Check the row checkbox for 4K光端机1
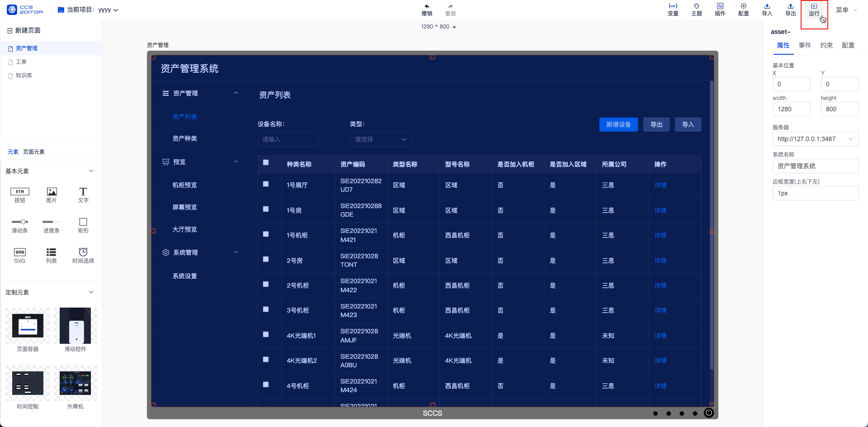Viewport: 868px width, 427px height. (x=266, y=334)
